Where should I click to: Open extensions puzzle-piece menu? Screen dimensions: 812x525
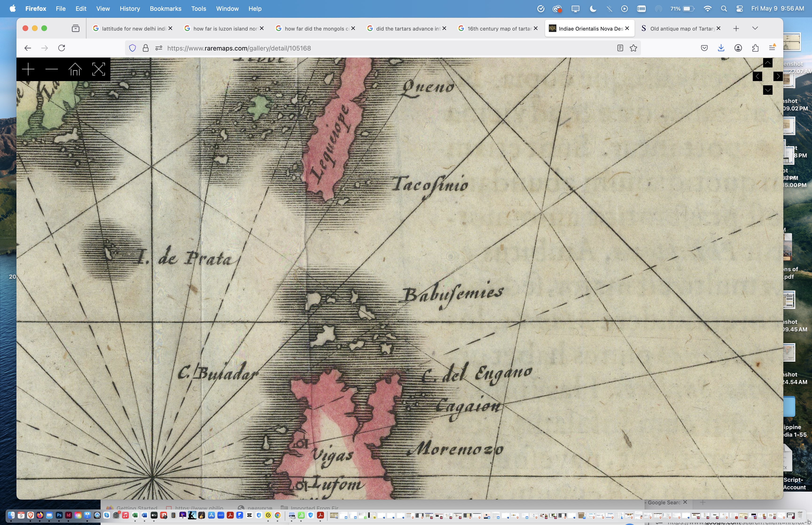point(755,48)
